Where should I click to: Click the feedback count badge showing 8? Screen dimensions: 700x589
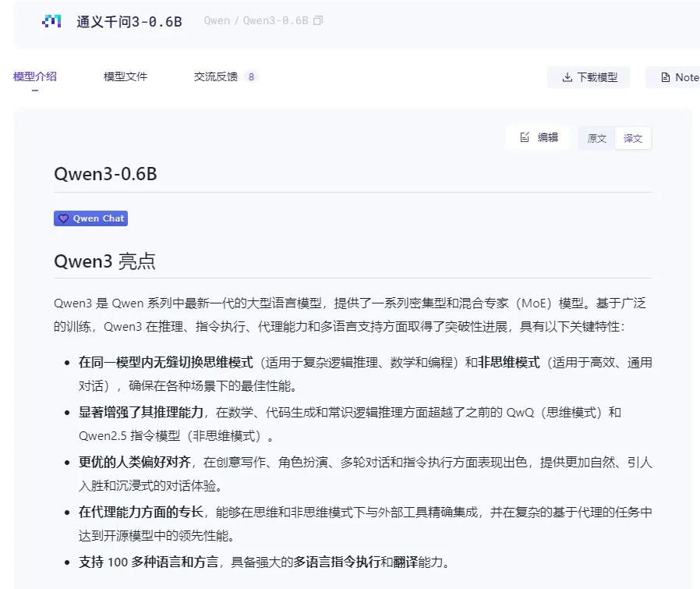point(249,76)
